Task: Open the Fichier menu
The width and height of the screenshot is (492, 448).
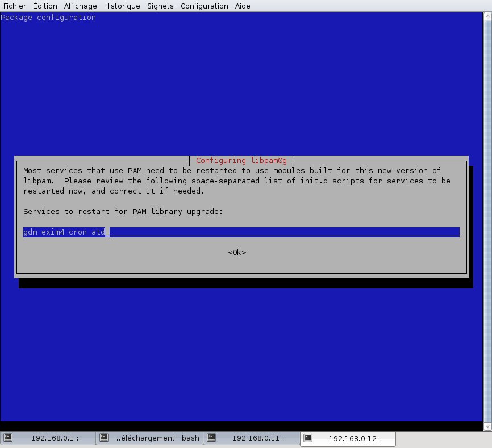Action: point(15,6)
